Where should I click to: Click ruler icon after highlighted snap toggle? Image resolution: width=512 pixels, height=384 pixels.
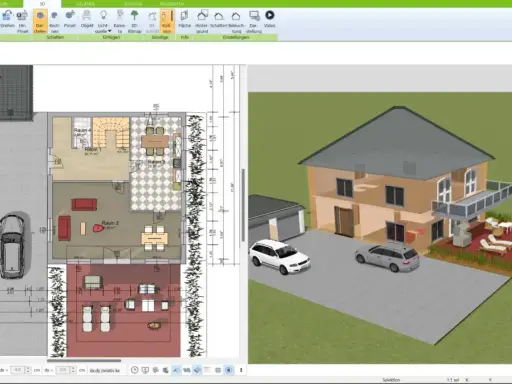click(x=187, y=370)
